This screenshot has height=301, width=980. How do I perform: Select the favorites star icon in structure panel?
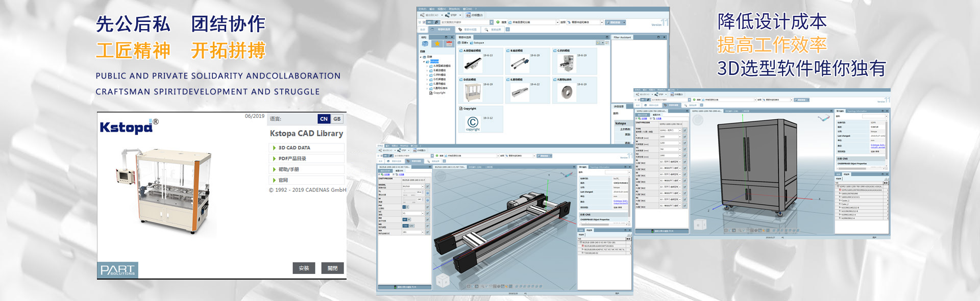437,44
